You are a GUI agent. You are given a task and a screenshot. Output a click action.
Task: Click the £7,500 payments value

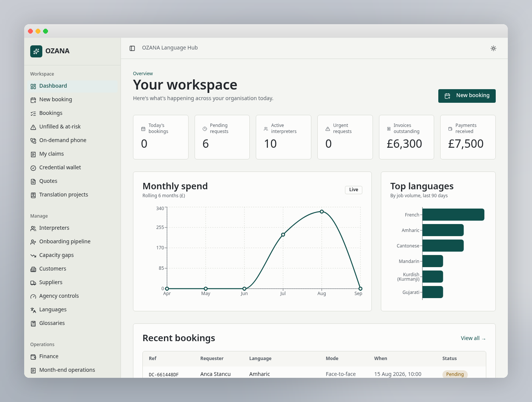point(466,144)
